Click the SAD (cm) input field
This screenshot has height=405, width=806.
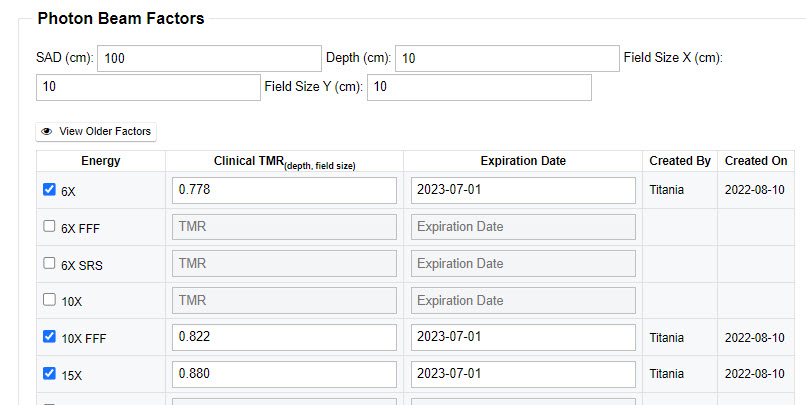click(209, 59)
